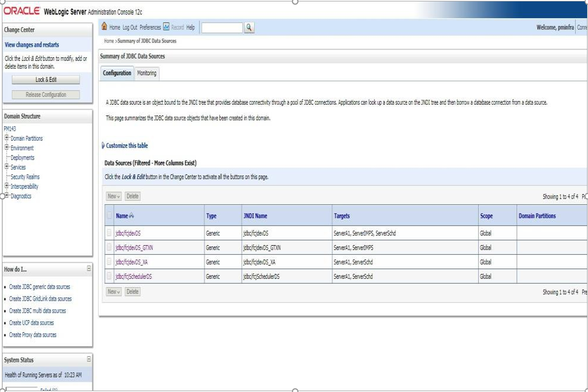Click the Name column sort arrow icon
Screen dimensions: 588x392
(x=131, y=216)
